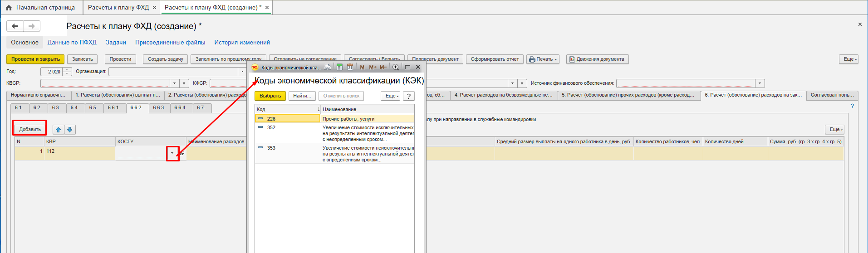Expand the Организация dropdown
Viewport: 868px width, 253px height.
[242, 72]
